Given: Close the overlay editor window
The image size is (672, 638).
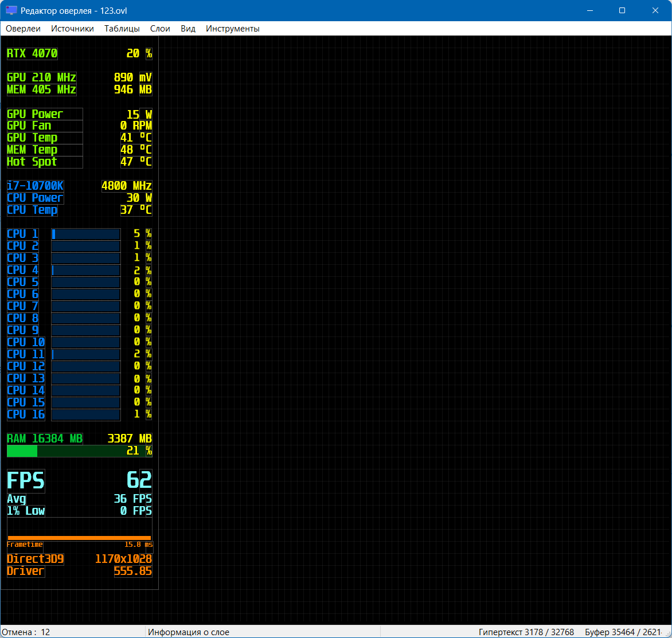Looking at the screenshot, I should 655,10.
